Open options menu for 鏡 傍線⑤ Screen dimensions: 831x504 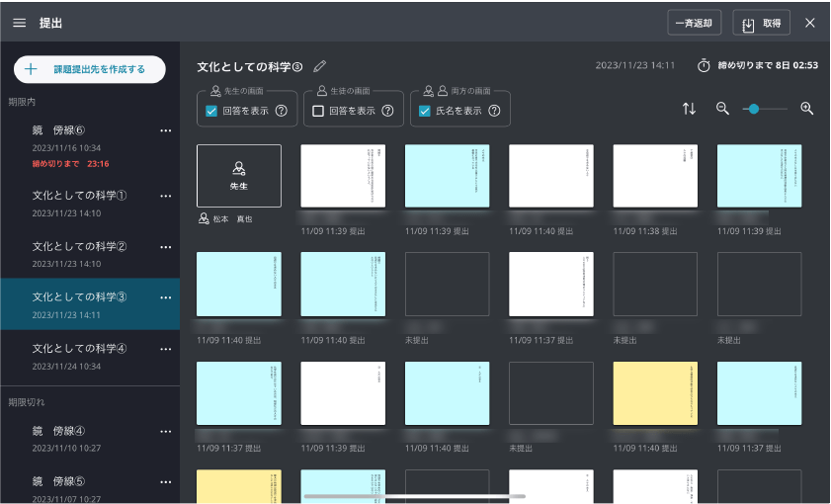coord(166,482)
